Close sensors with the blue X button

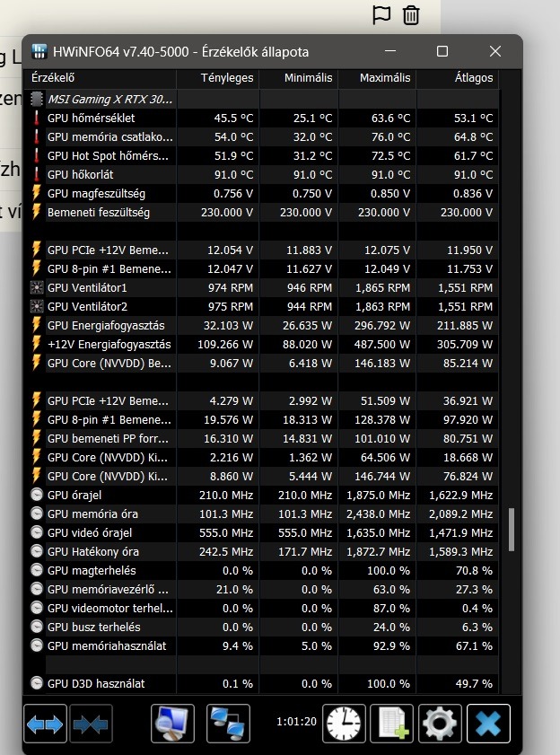[x=488, y=724]
